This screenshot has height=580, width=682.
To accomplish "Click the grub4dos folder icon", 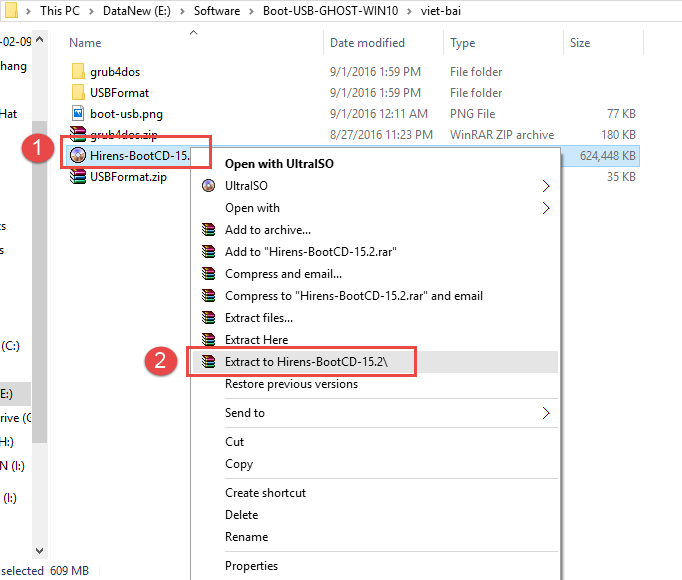I will (79, 72).
